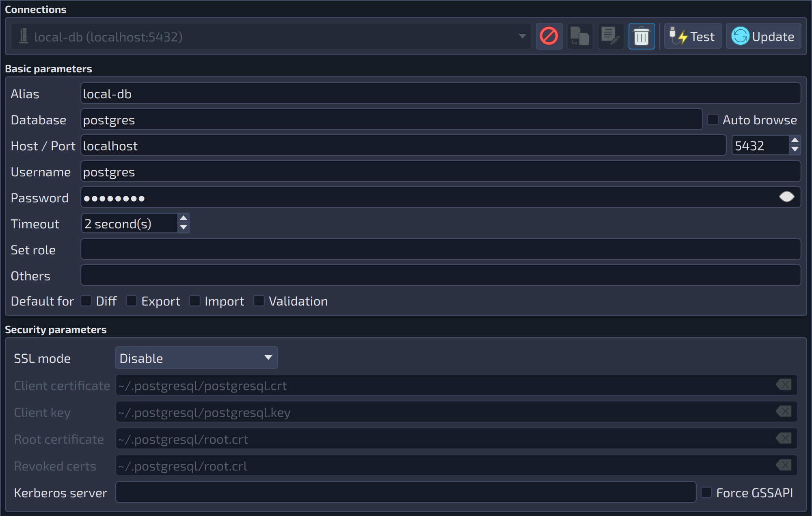
Task: Check the Export default checkbox
Action: click(x=132, y=301)
